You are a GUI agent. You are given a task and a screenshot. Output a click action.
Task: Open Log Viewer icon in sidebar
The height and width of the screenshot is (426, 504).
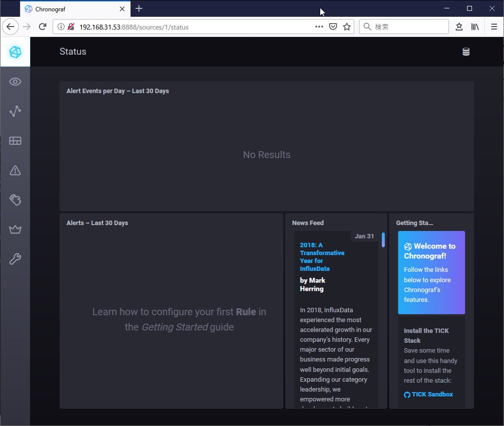tap(15, 200)
